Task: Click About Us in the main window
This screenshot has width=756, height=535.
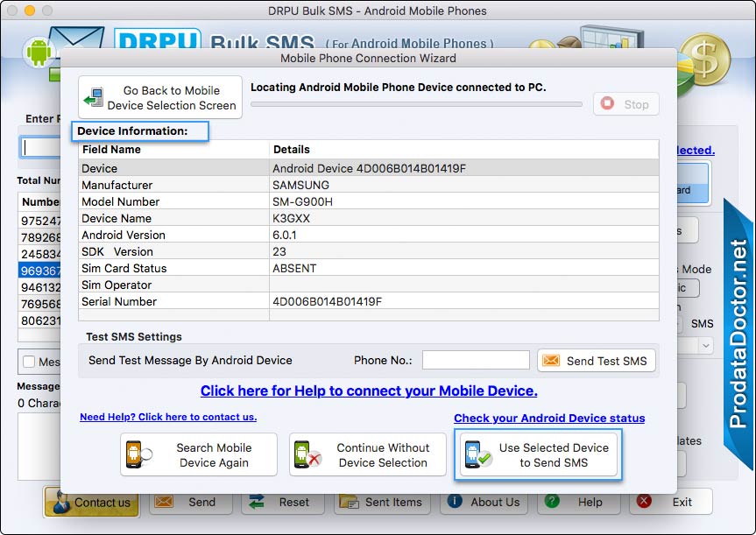Action: [484, 503]
